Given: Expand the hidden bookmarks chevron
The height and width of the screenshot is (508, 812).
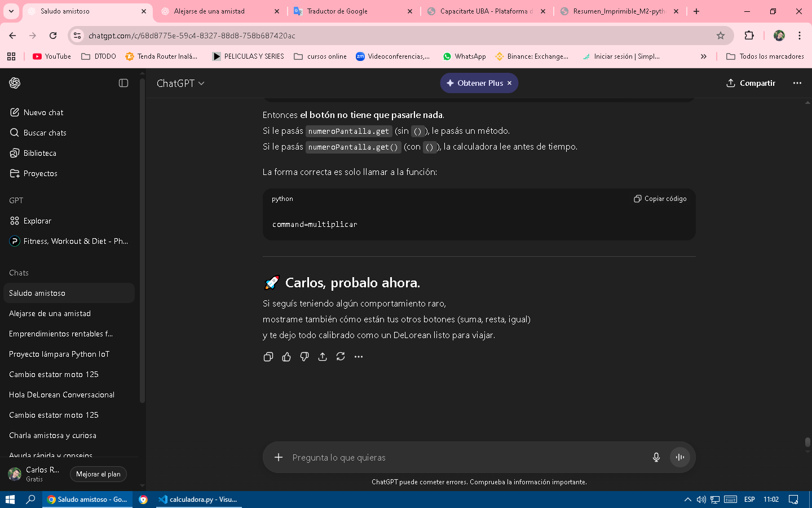Looking at the screenshot, I should (x=703, y=56).
